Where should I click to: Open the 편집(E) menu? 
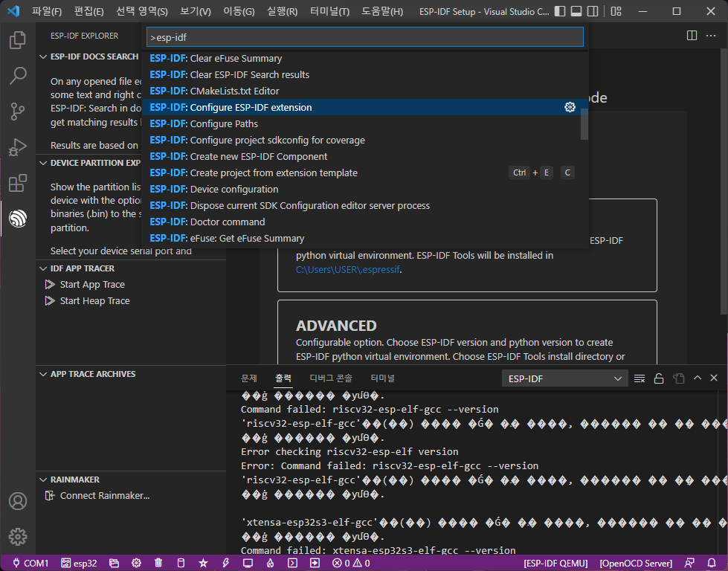[88, 12]
